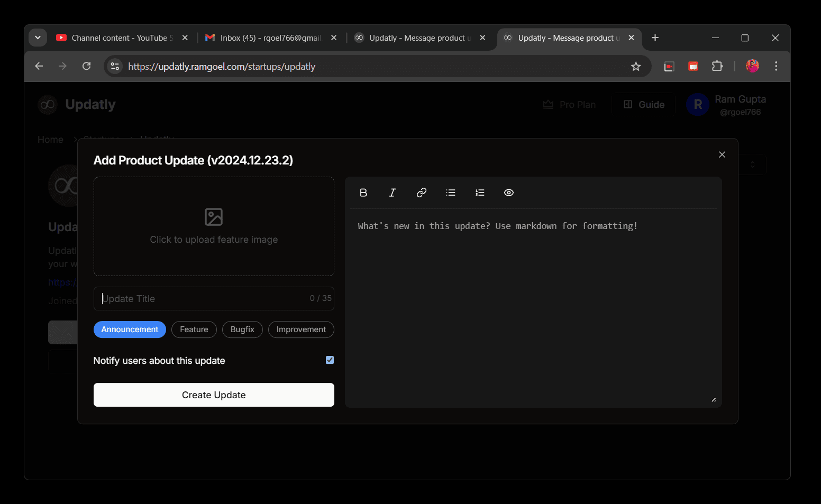Bookmark this page with star icon

click(636, 66)
